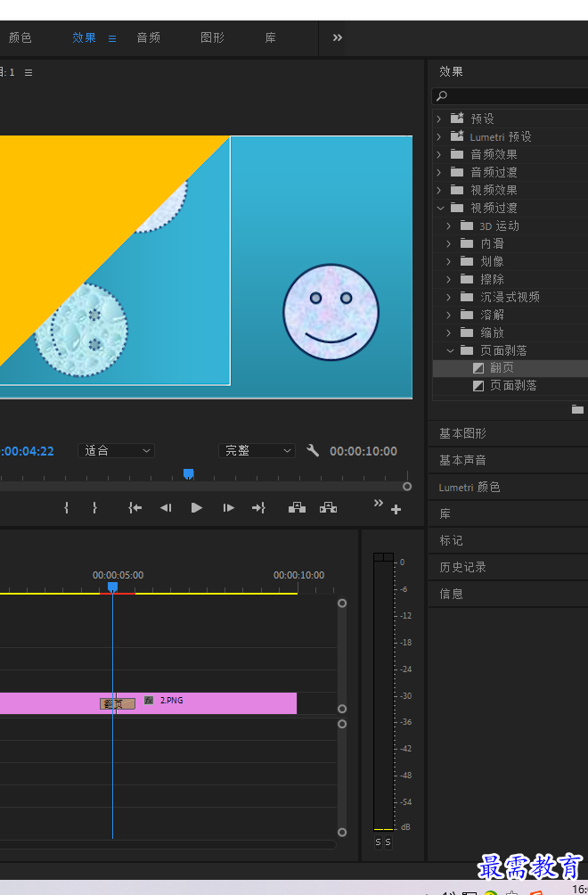Expand the 溶解 subfolder
Screen dimensions: 588x895
click(449, 315)
